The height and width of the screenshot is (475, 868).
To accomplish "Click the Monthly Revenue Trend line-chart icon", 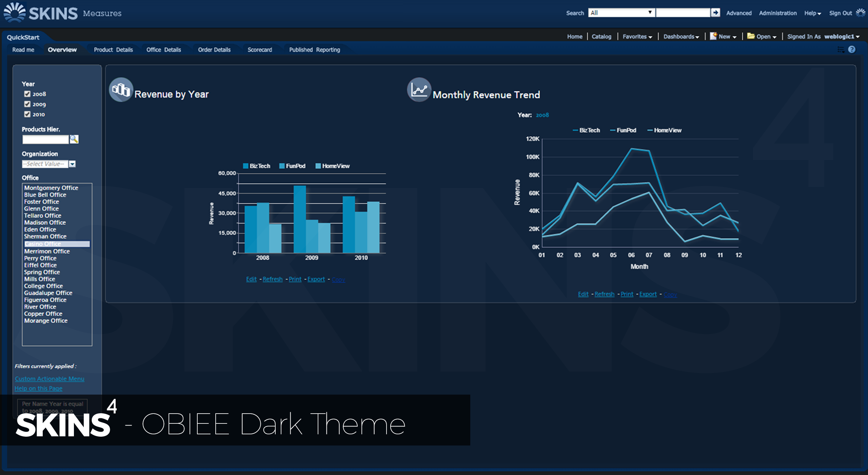I will pyautogui.click(x=419, y=90).
